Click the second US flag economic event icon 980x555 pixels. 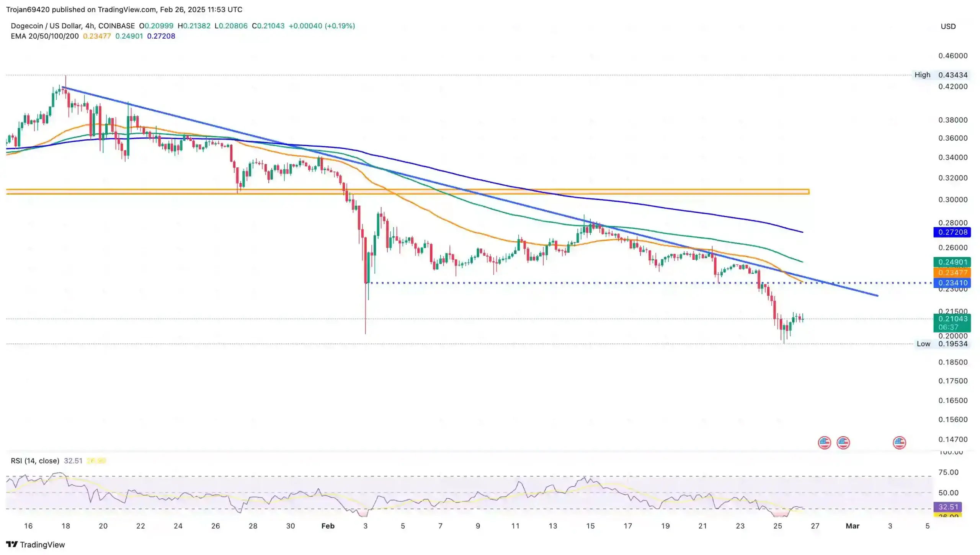pyautogui.click(x=843, y=443)
